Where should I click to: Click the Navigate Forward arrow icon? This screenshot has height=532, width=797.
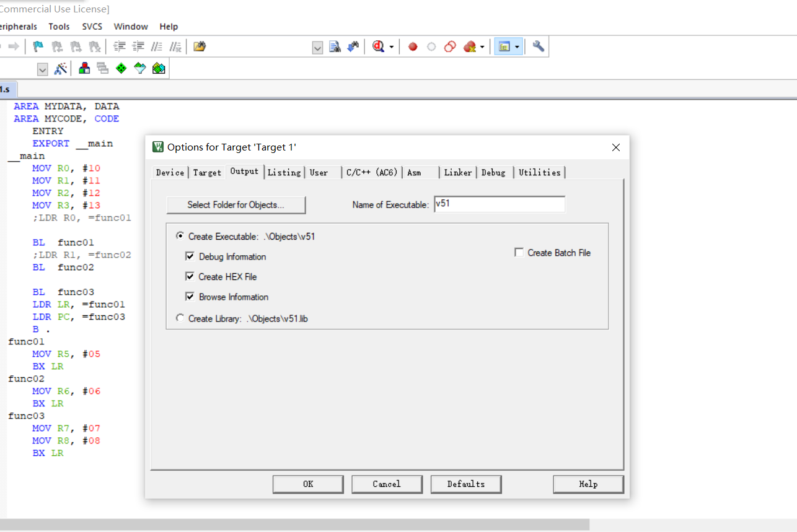pos(13,46)
